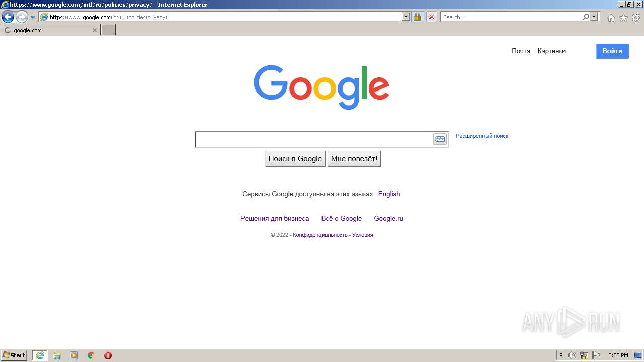The height and width of the screenshot is (362, 644).
Task: Click the Internet Explorer taskbar icon
Action: [x=40, y=355]
